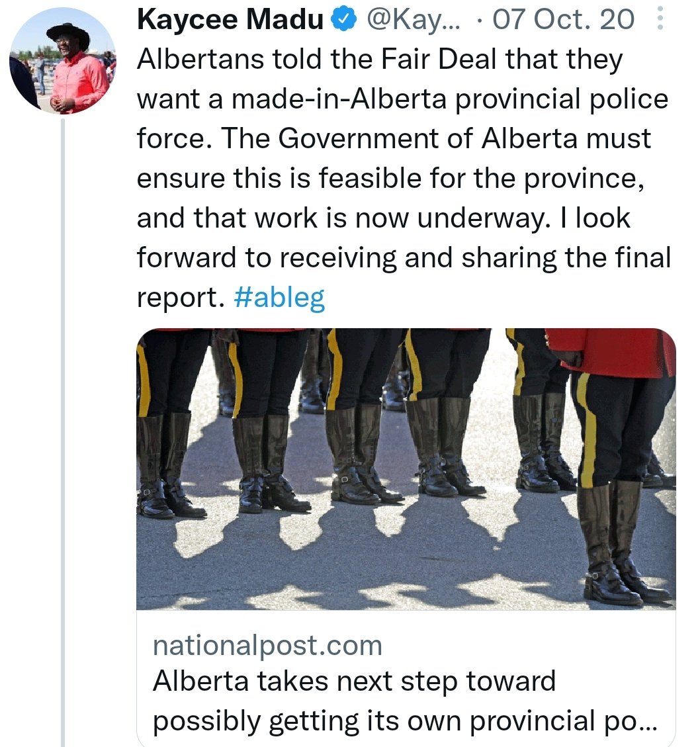Open the RCMP boots preview photo
The width and height of the screenshot is (700, 747).
[406, 469]
